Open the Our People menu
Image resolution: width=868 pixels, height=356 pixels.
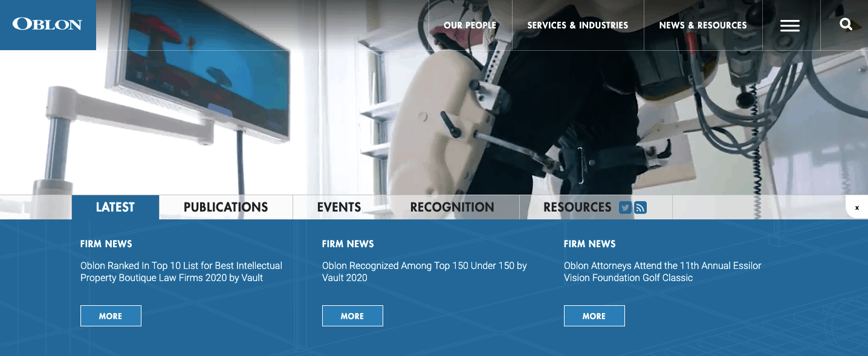(470, 25)
